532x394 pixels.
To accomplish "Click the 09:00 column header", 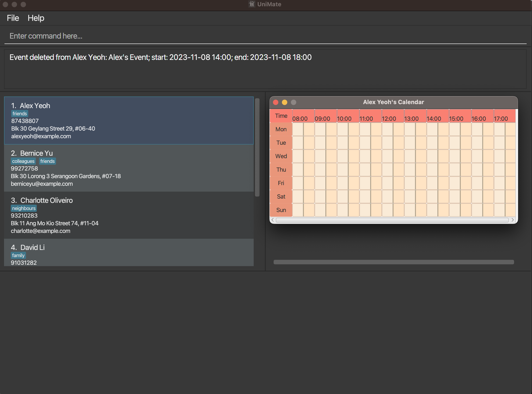I will pos(326,116).
